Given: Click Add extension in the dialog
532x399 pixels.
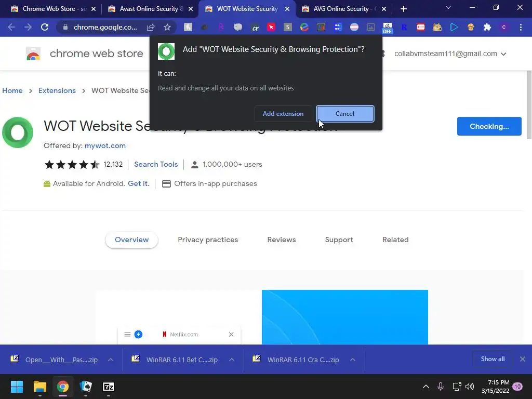Looking at the screenshot, I should click(x=283, y=114).
